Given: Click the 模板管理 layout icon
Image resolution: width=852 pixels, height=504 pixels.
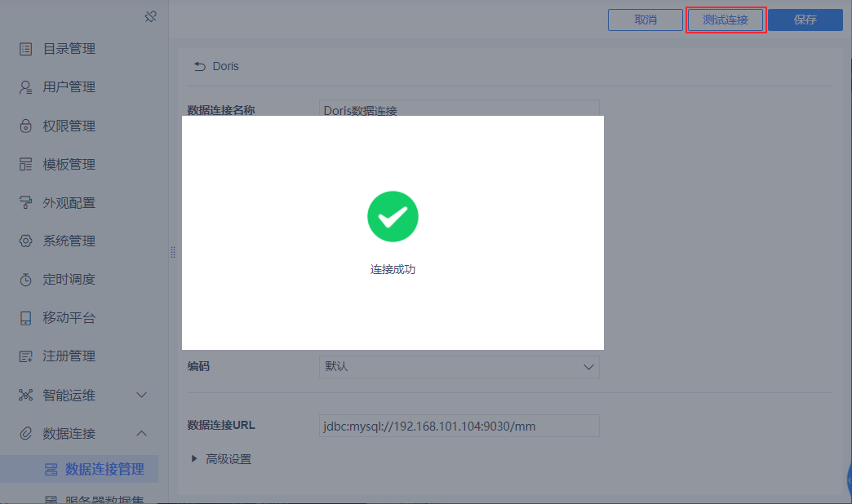Looking at the screenshot, I should click(x=25, y=164).
